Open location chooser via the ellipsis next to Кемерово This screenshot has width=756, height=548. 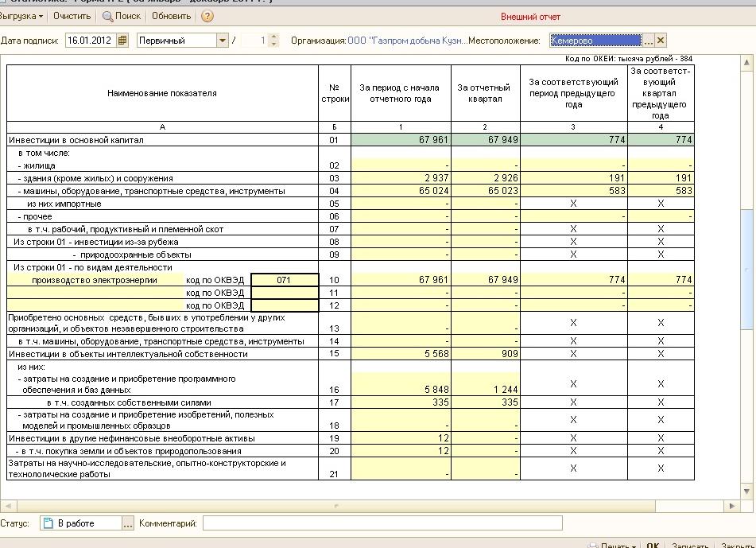pyautogui.click(x=649, y=41)
